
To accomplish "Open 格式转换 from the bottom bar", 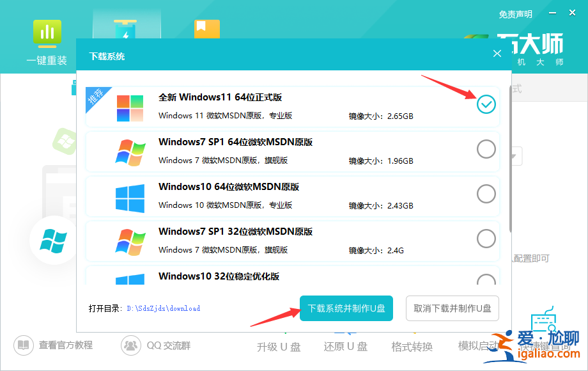I will click(x=411, y=346).
